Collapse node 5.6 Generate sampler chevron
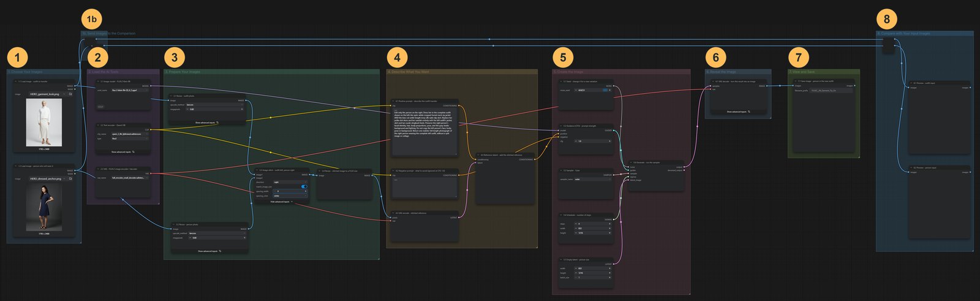The width and height of the screenshot is (980, 301). click(631, 162)
